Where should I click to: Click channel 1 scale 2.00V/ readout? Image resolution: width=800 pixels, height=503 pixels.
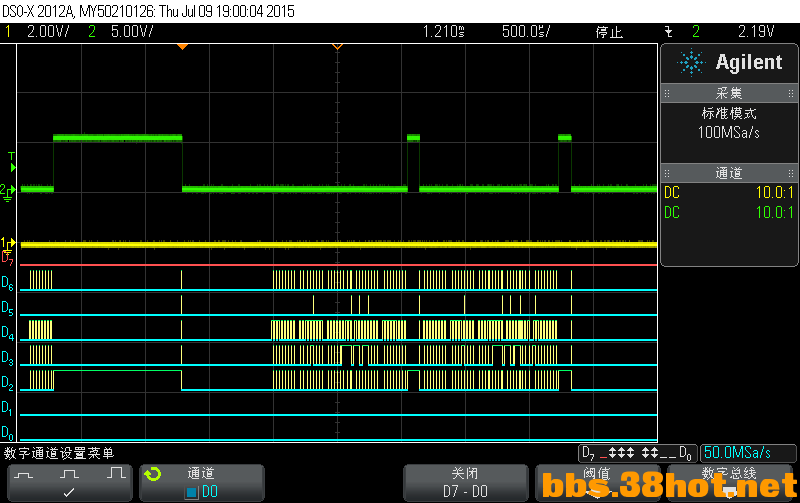coord(48,32)
